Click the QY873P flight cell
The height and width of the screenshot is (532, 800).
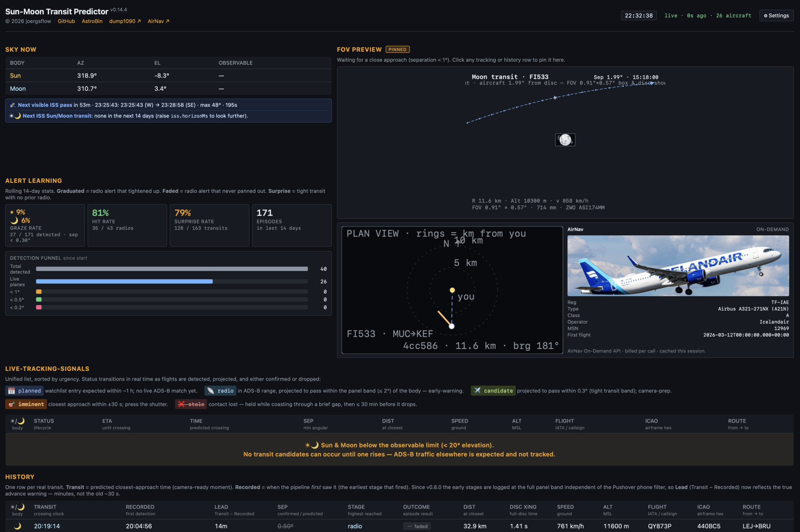point(660,526)
